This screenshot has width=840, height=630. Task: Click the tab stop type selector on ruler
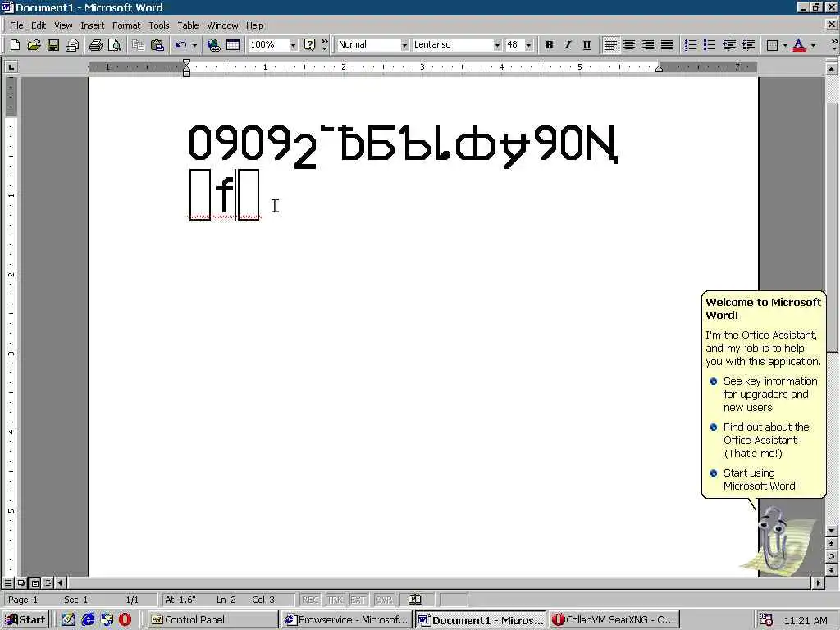[11, 67]
